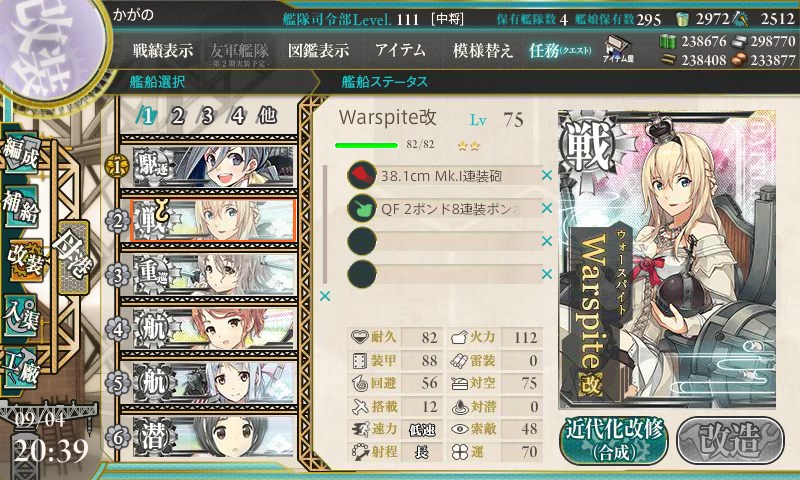Open the アイテム屋 item shop icon
This screenshot has height=480, width=800.
(x=618, y=49)
